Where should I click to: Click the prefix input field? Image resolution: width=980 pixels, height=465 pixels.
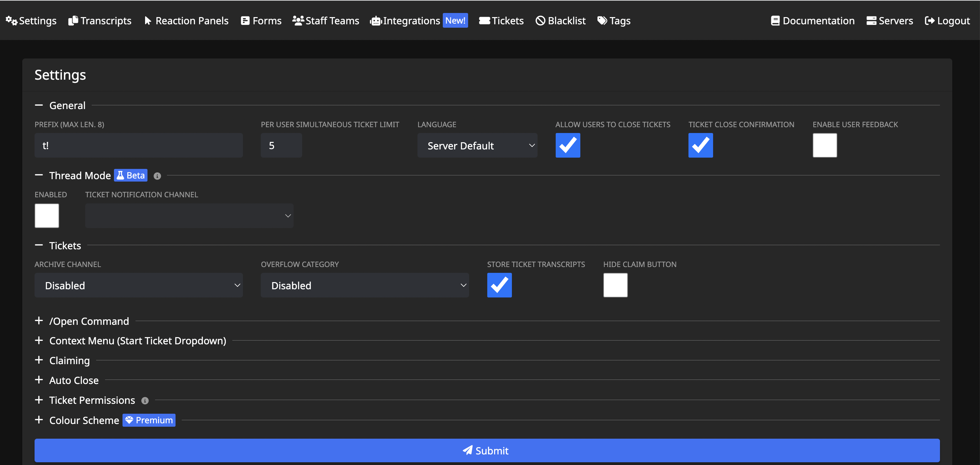138,145
